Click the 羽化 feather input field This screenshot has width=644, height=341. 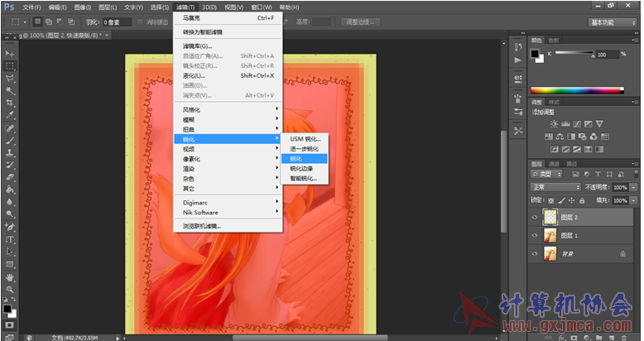click(x=117, y=22)
